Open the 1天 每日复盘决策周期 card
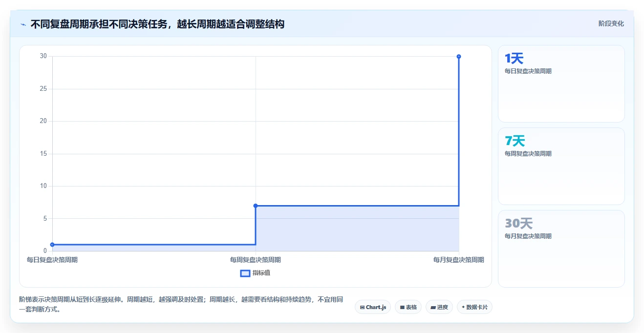Screen dimensions: 644x333 [x=561, y=83]
